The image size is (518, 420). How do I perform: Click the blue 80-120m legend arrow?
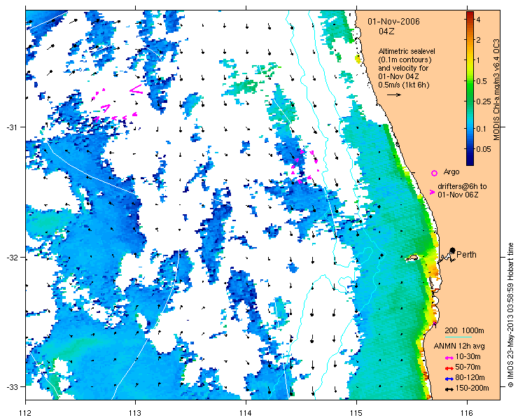(x=449, y=379)
